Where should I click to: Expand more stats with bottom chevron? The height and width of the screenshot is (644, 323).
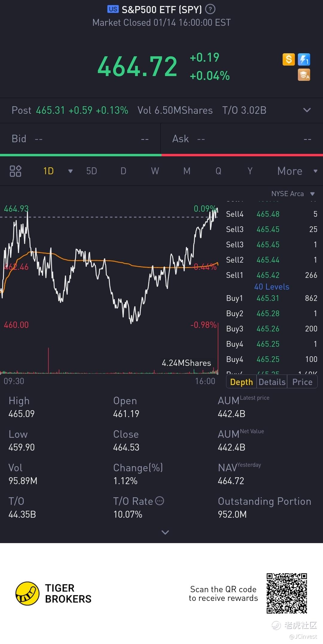[x=165, y=532]
